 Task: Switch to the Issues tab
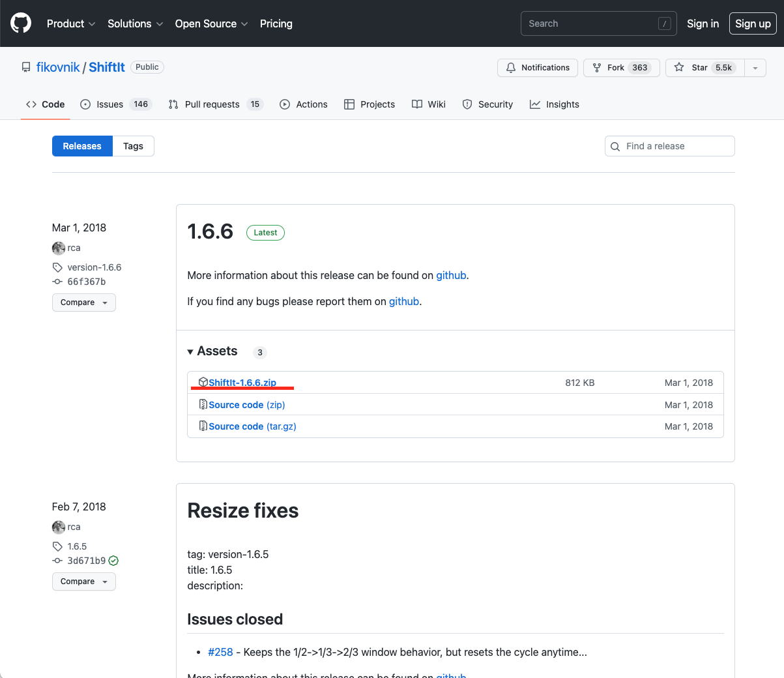pyautogui.click(x=116, y=104)
